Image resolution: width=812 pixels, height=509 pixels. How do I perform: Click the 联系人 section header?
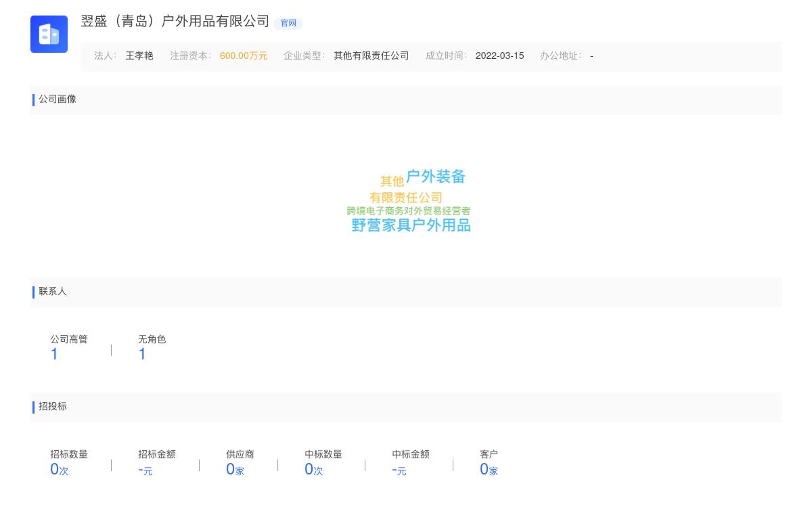(x=53, y=291)
